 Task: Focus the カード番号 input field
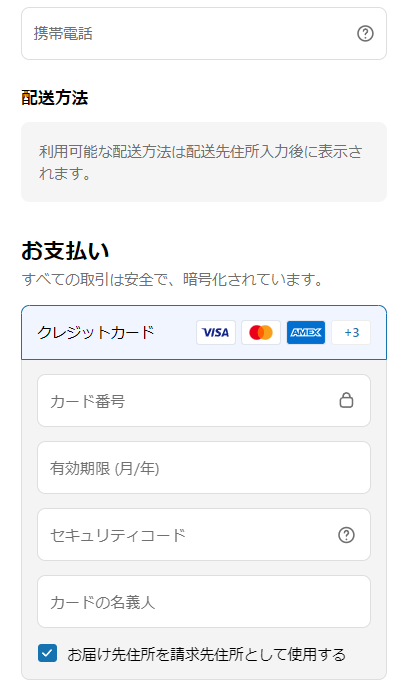pyautogui.click(x=204, y=400)
